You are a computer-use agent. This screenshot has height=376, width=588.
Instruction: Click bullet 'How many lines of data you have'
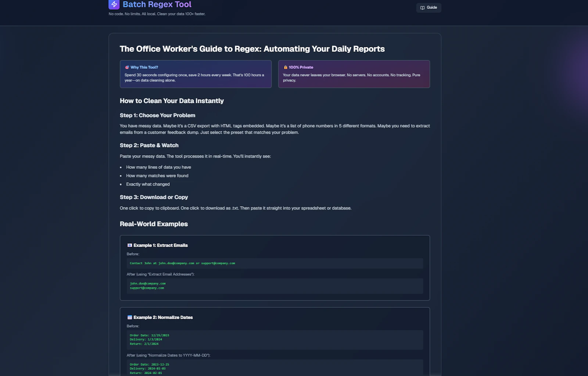tap(158, 167)
